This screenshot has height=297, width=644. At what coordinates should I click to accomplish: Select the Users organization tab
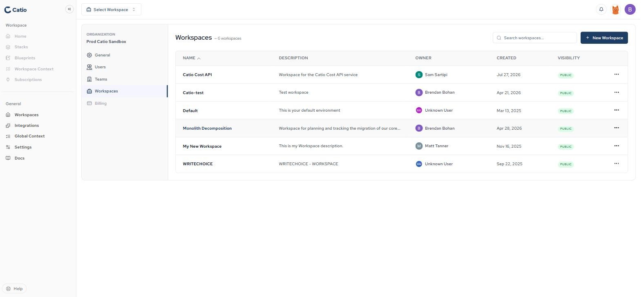tap(125, 67)
